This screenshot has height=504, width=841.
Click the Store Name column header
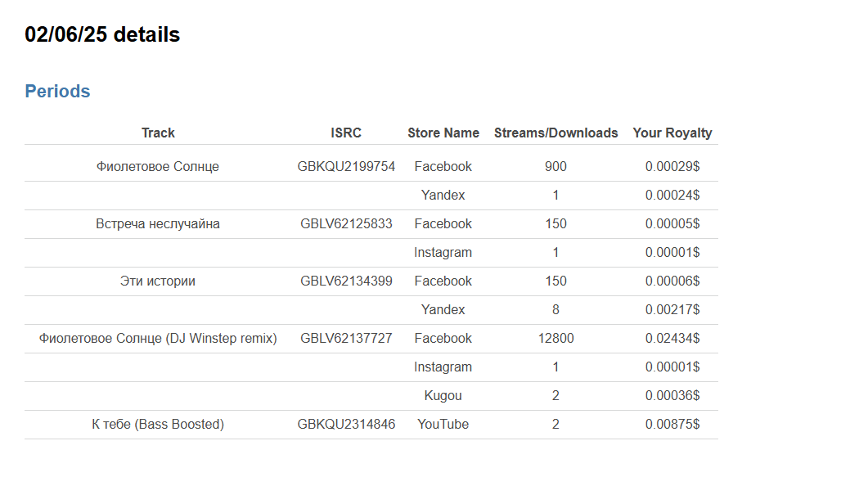(x=443, y=133)
